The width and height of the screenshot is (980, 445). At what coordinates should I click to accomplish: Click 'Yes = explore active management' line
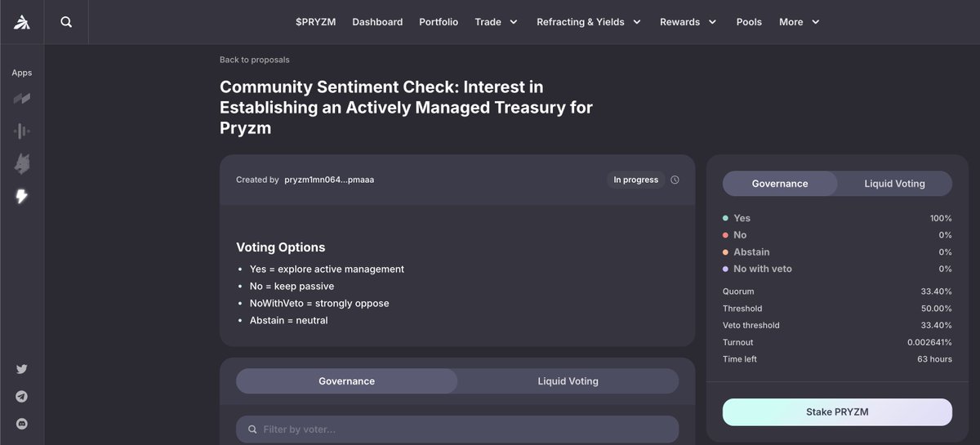(x=327, y=269)
